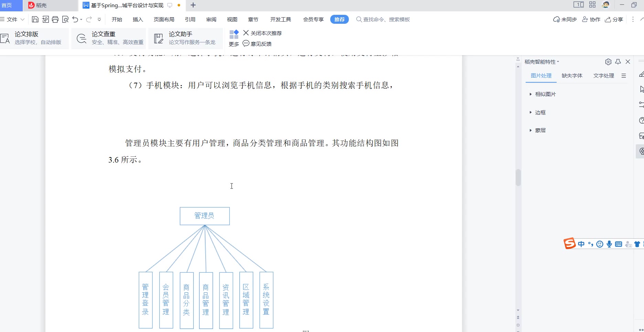Click the document vertical scrollbar thumb
The height and width of the screenshot is (332, 644).
(x=518, y=177)
